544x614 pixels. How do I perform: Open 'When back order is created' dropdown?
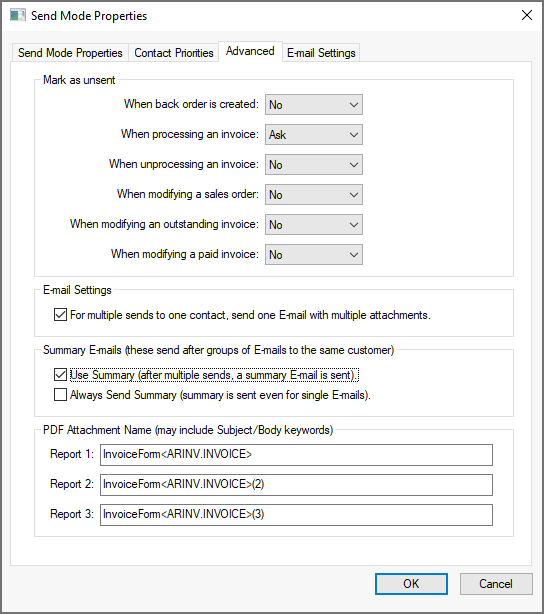click(x=314, y=105)
